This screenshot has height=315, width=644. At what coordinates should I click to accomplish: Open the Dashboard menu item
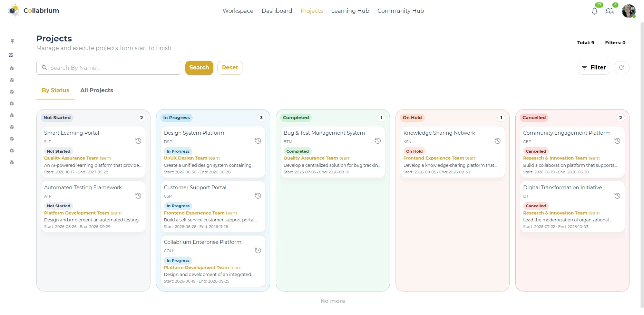pos(277,11)
